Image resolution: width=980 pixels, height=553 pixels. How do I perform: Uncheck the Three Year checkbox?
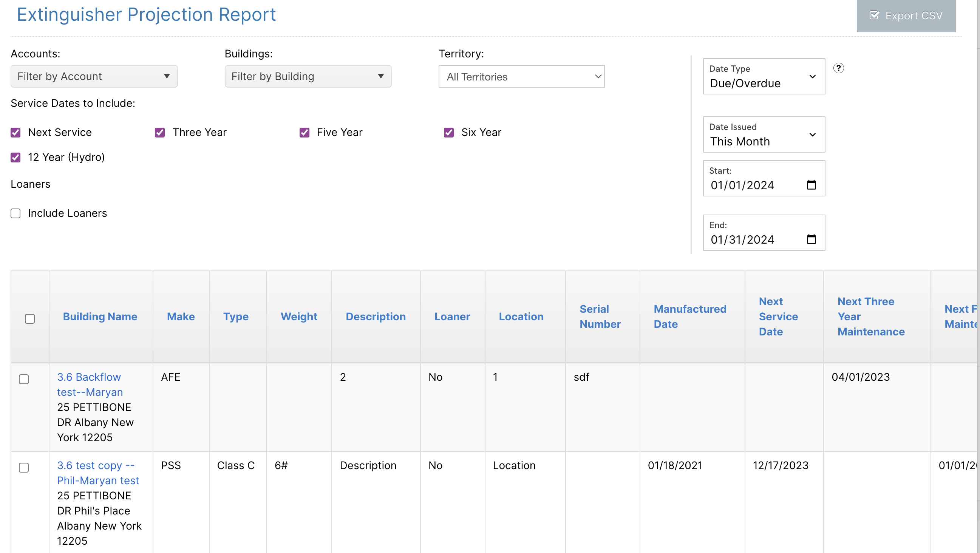pos(160,132)
